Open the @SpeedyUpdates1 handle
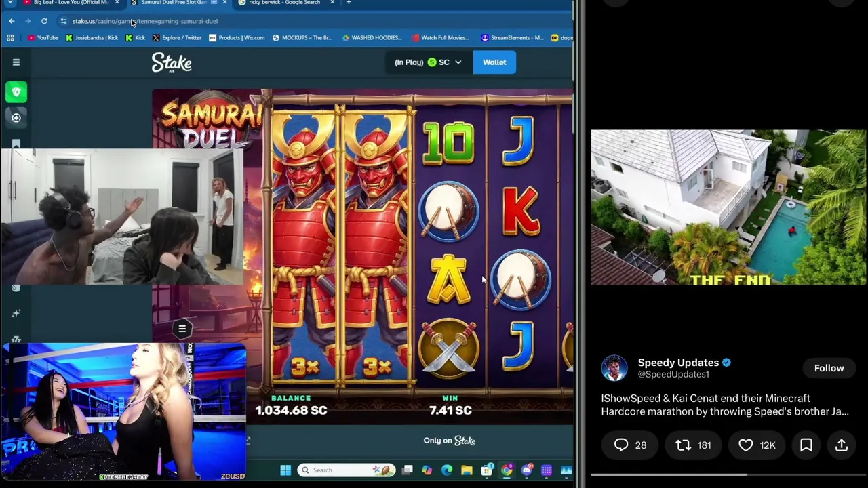The width and height of the screenshot is (868, 488). (673, 374)
